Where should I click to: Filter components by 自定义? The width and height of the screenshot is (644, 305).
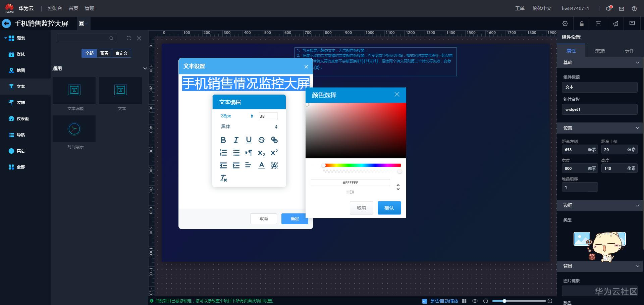point(121,53)
